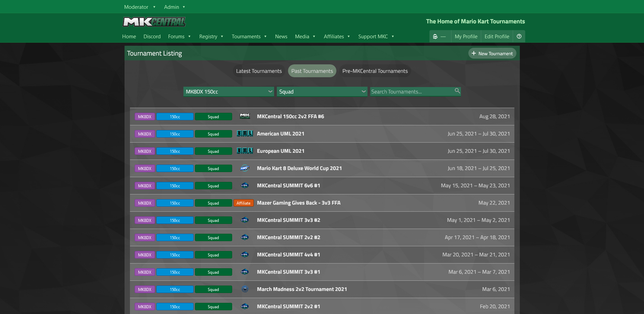Click the icon beside SUMMIT 3v3 #2
This screenshot has height=314, width=644.
pos(245,220)
